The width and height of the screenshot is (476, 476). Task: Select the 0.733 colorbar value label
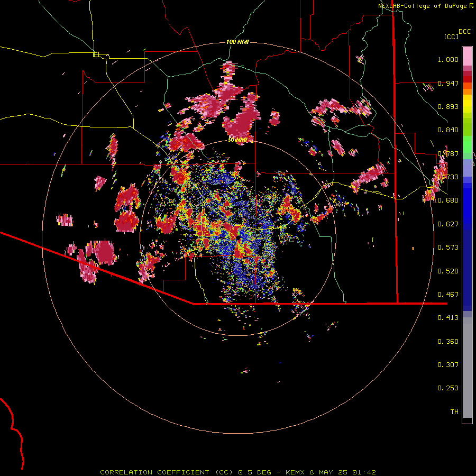pyautogui.click(x=448, y=177)
